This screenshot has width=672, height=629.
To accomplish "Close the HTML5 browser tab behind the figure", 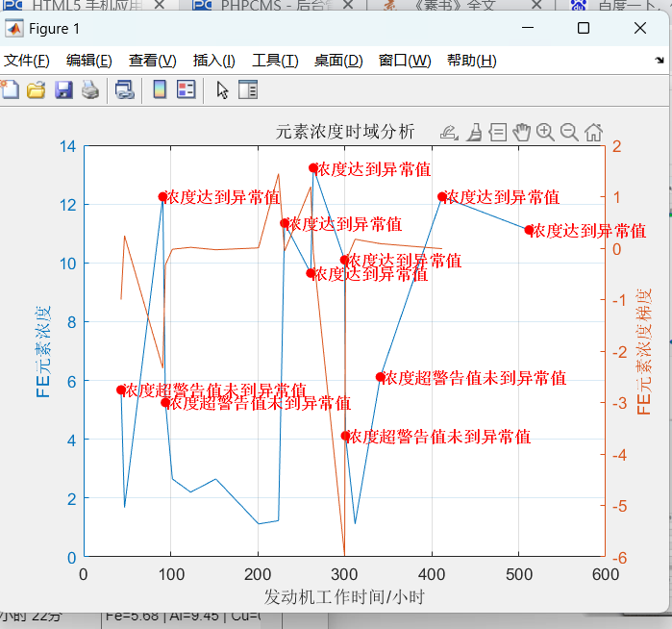I will point(160,4).
